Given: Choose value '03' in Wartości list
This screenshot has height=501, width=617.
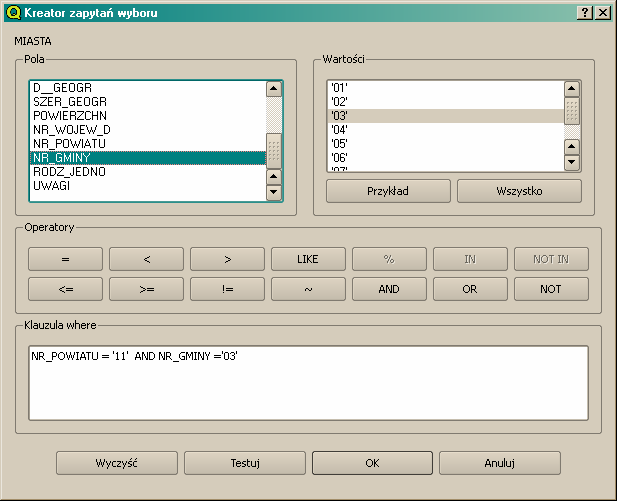Looking at the screenshot, I should 445,116.
